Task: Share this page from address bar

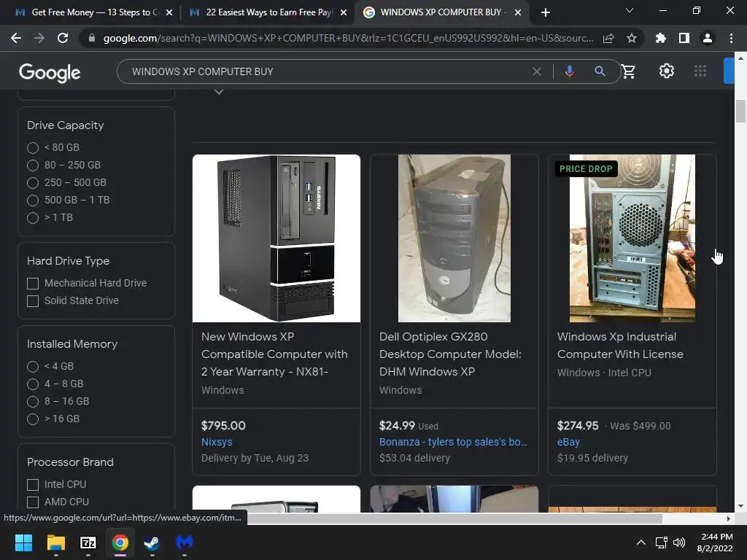Action: click(608, 39)
